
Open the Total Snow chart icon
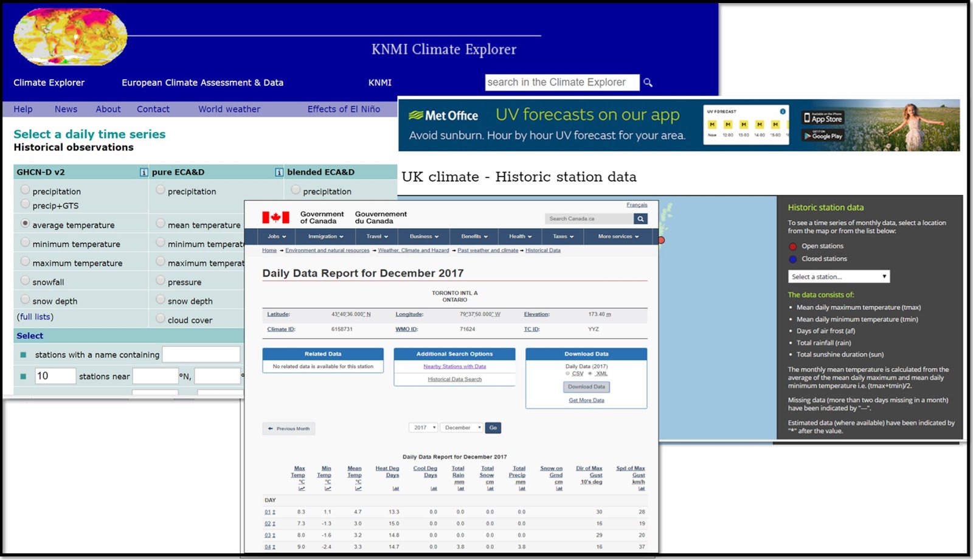(490, 489)
